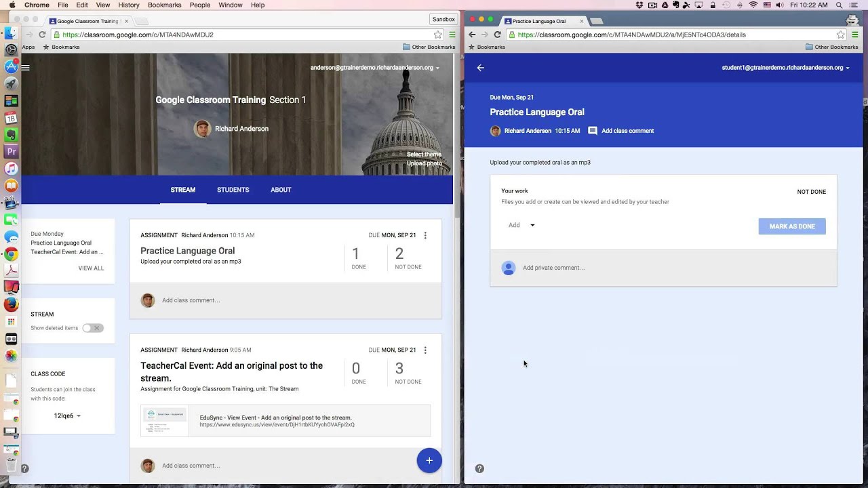Open anderson account dropdown in teacher window

click(x=375, y=68)
